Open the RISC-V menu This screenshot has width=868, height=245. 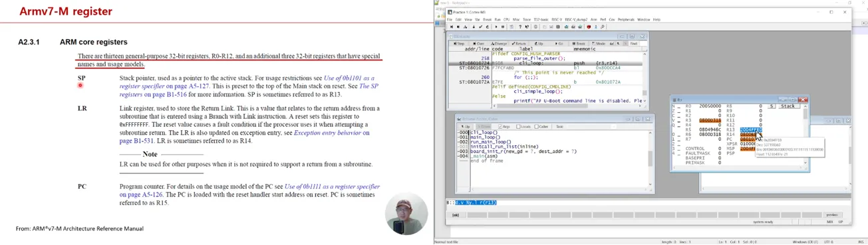557,20
